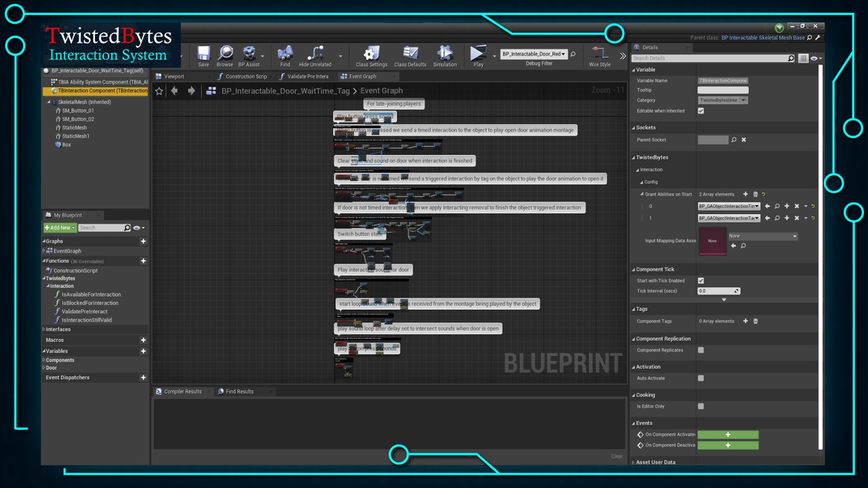This screenshot has width=868, height=488.
Task: Select the Input Mapping Data Asset thumbnail
Action: point(712,241)
